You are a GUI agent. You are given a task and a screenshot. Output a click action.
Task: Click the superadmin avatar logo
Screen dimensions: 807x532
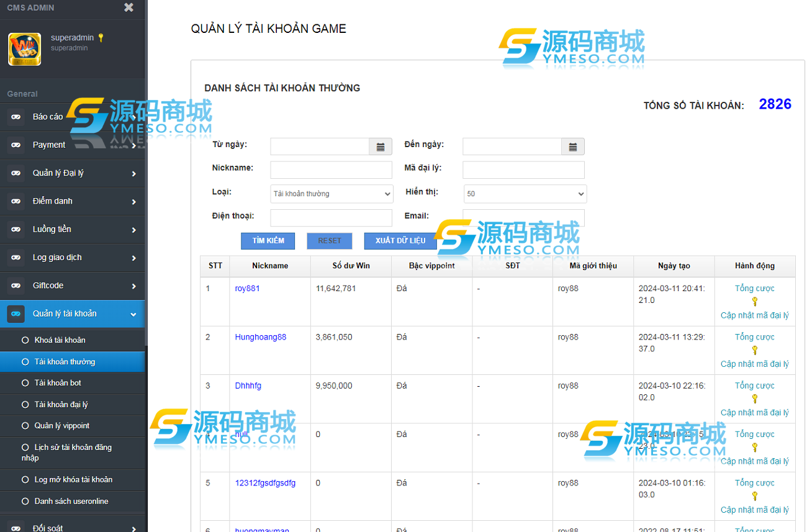(x=24, y=49)
